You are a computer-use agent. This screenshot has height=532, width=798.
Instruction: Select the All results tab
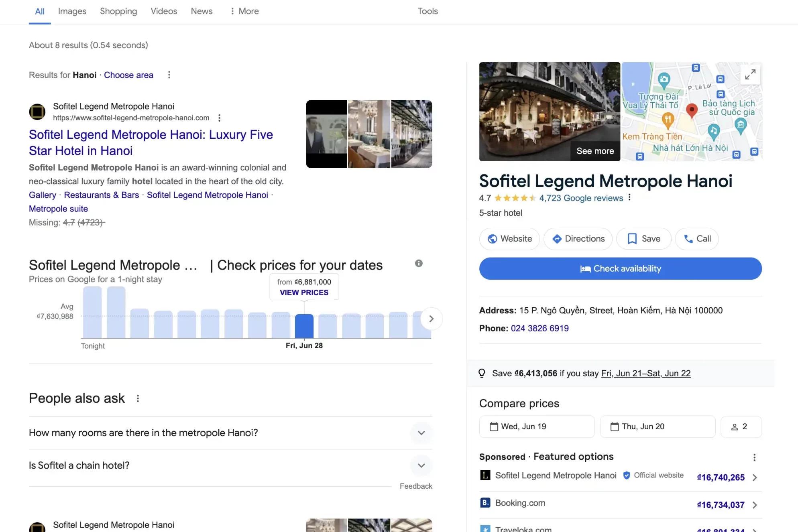click(40, 11)
